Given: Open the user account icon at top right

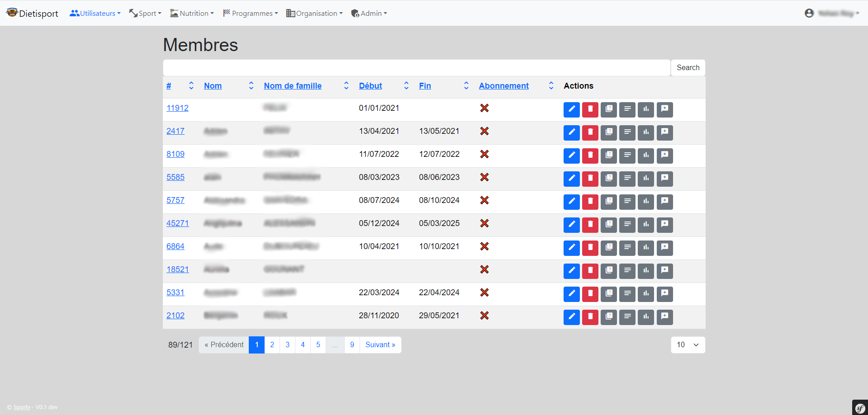Looking at the screenshot, I should (809, 13).
